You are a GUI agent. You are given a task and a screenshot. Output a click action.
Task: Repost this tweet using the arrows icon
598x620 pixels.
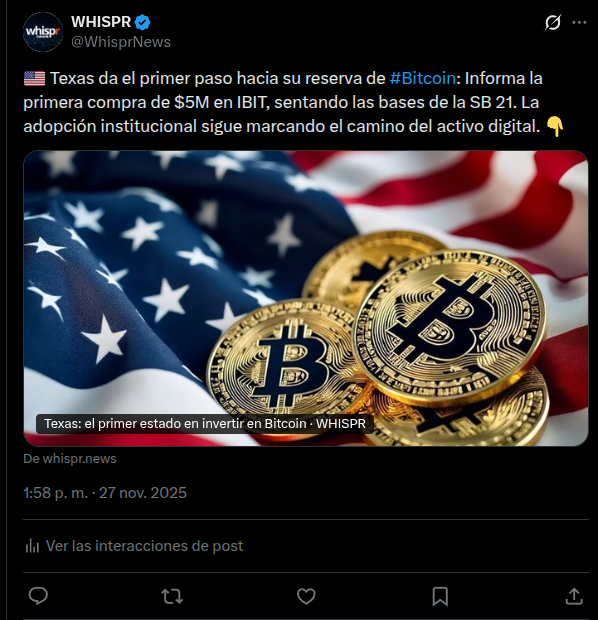coord(172,596)
